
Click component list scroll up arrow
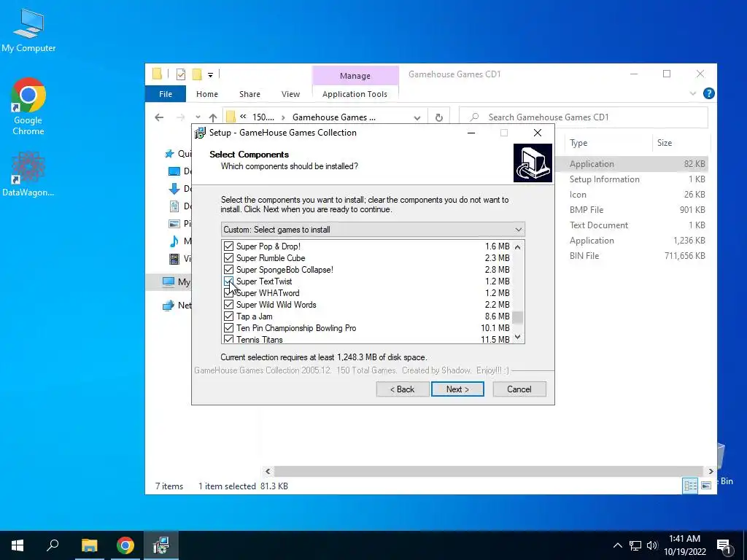coord(518,246)
